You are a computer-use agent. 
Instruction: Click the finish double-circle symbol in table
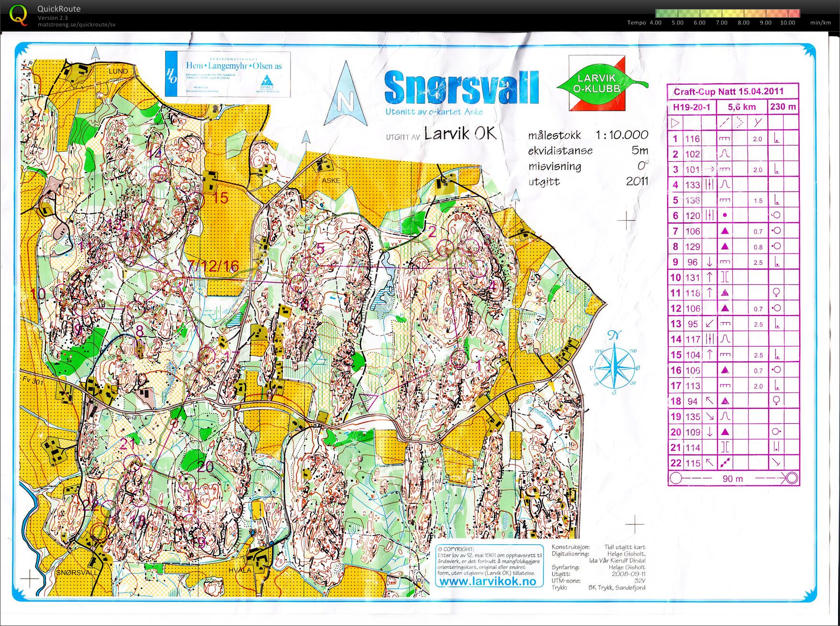(x=792, y=478)
